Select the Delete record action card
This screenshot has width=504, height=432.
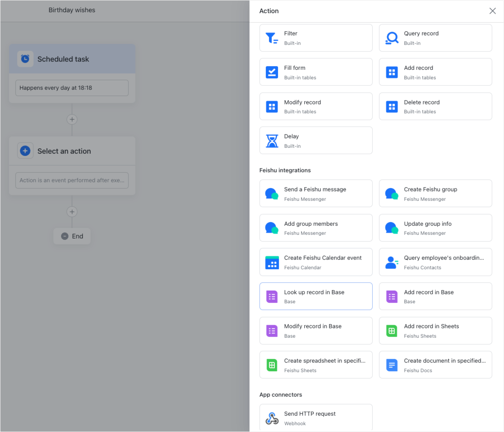[435, 106]
